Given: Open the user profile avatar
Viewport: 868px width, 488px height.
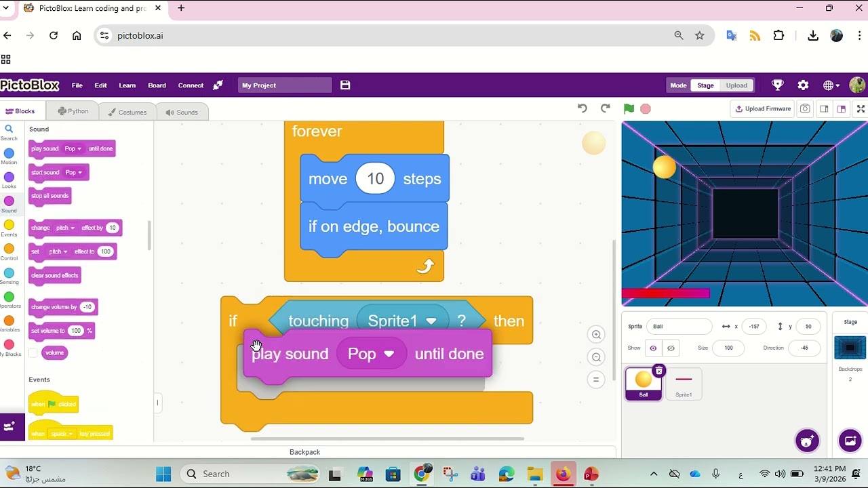Looking at the screenshot, I should (x=857, y=85).
